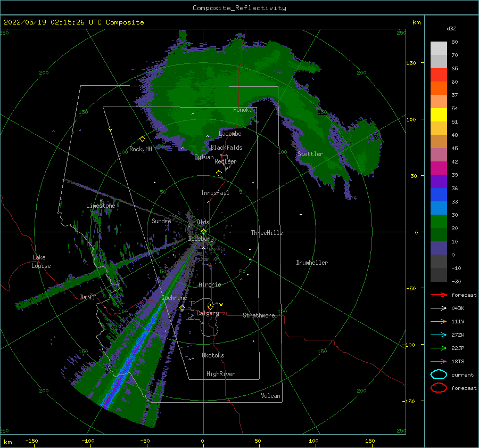Screen dimensions: 479x448
Task: Click the Strathmore label
Action: click(259, 315)
